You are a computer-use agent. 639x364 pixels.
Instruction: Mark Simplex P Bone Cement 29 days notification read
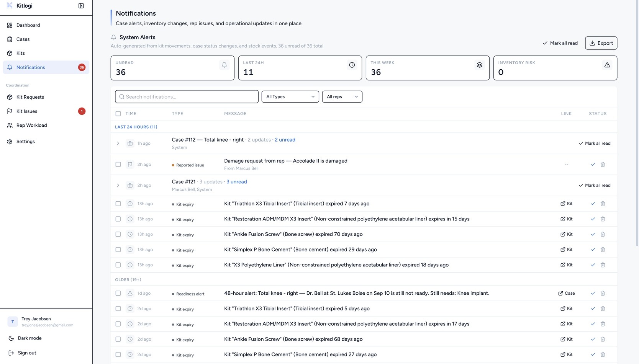coord(593,250)
